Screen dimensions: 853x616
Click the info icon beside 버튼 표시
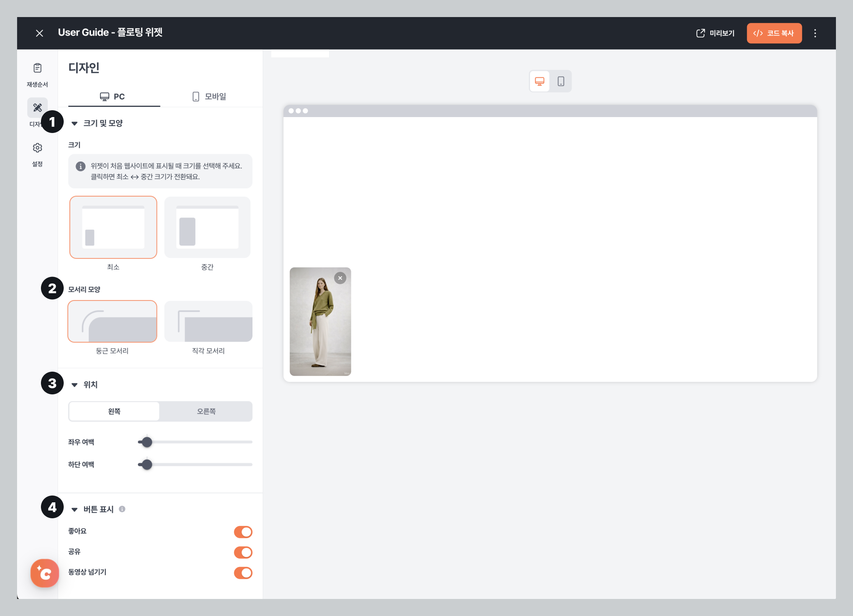click(x=122, y=509)
